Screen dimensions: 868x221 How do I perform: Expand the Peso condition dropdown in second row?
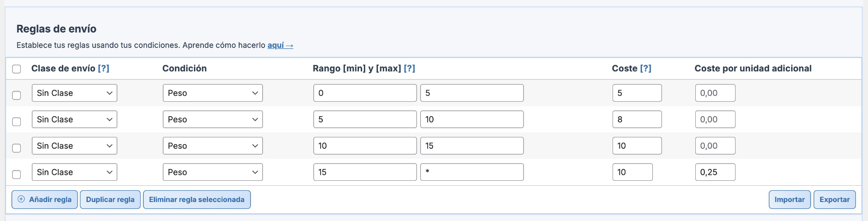pos(212,120)
